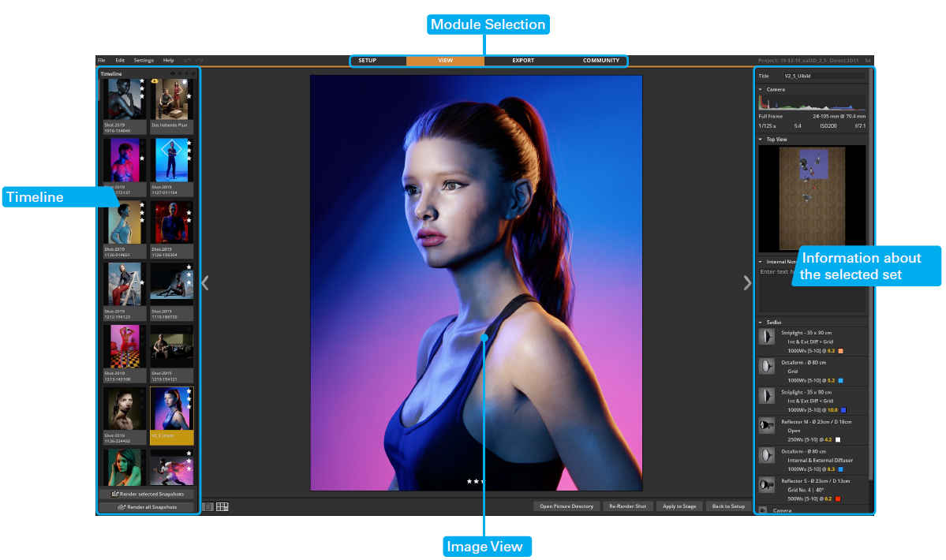Switch to grid view layout icon
Viewport: 946px width, 560px height.
pyautogui.click(x=222, y=506)
